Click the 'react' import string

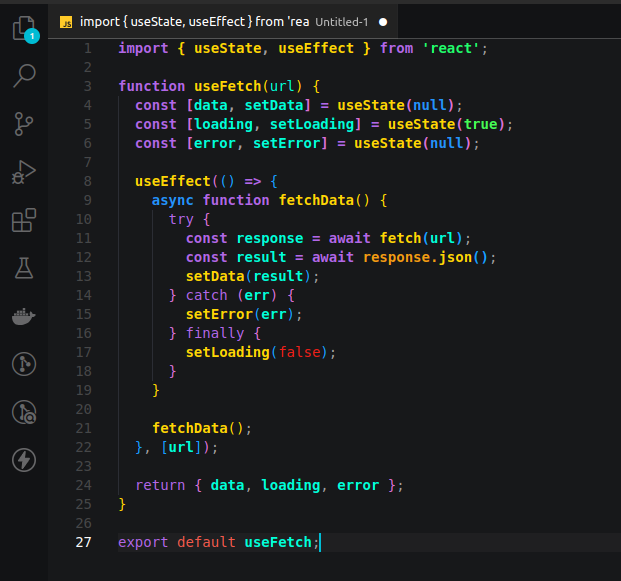(451, 48)
